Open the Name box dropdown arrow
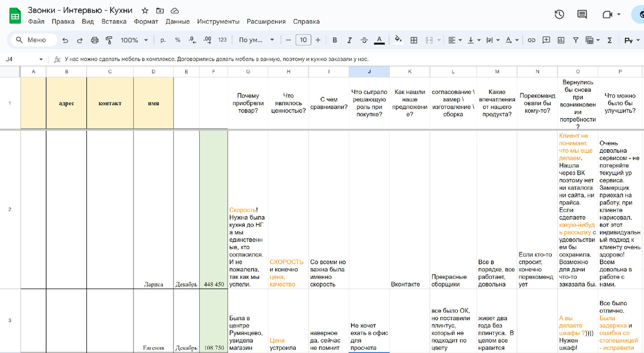This screenshot has width=644, height=353. coord(41,60)
